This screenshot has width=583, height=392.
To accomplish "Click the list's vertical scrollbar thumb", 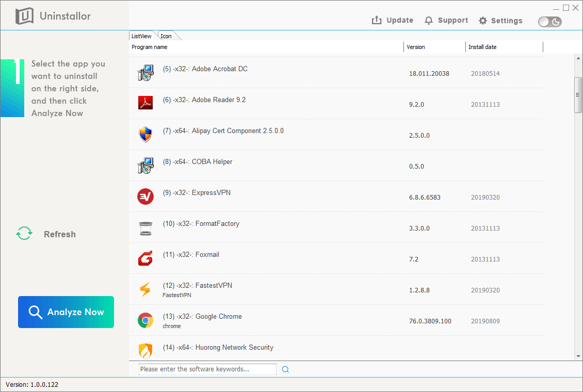I will pos(578,95).
